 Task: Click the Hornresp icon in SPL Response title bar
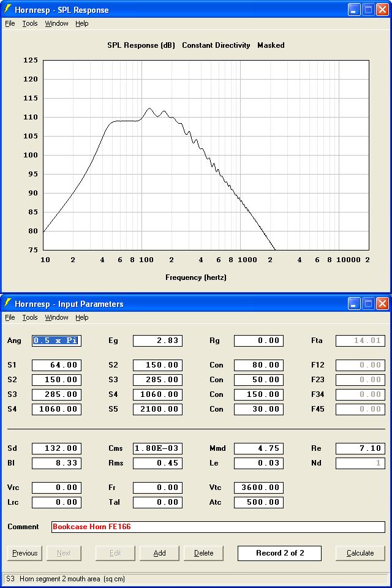pyautogui.click(x=7, y=9)
